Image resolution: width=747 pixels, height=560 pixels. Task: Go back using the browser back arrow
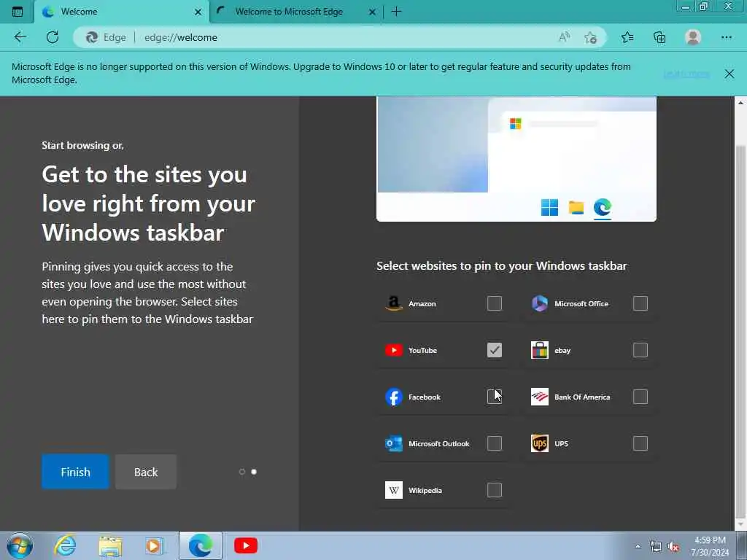click(20, 37)
